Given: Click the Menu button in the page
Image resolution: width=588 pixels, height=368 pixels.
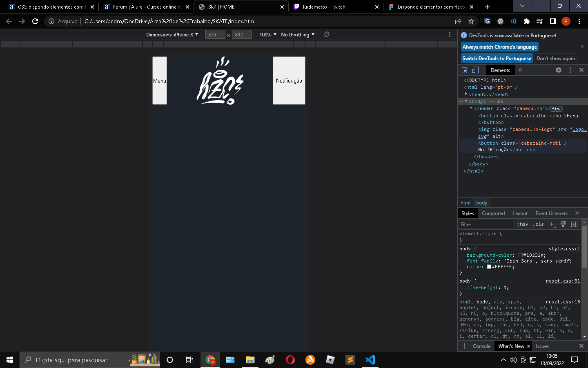Looking at the screenshot, I should tap(160, 81).
